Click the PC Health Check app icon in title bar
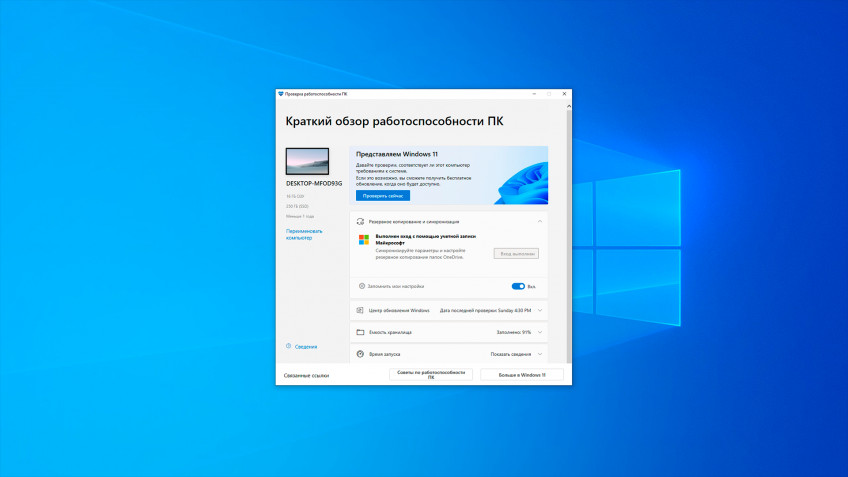 [281, 94]
